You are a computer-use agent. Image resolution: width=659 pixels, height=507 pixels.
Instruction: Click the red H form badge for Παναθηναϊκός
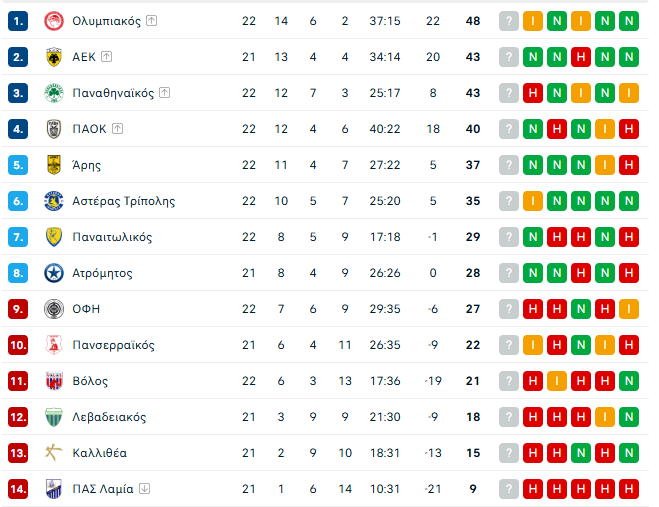tap(533, 93)
